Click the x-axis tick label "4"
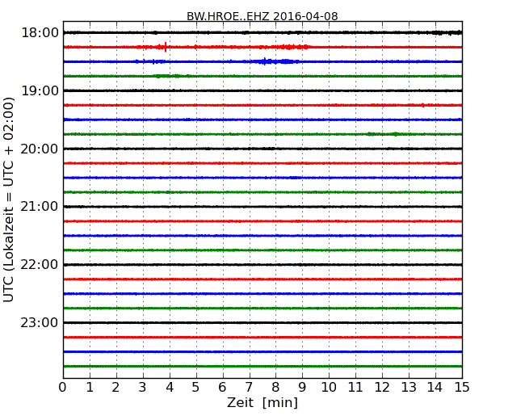 [170, 388]
